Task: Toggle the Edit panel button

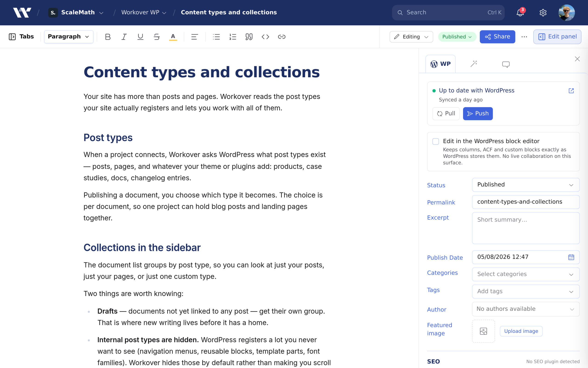Action: 557,37
